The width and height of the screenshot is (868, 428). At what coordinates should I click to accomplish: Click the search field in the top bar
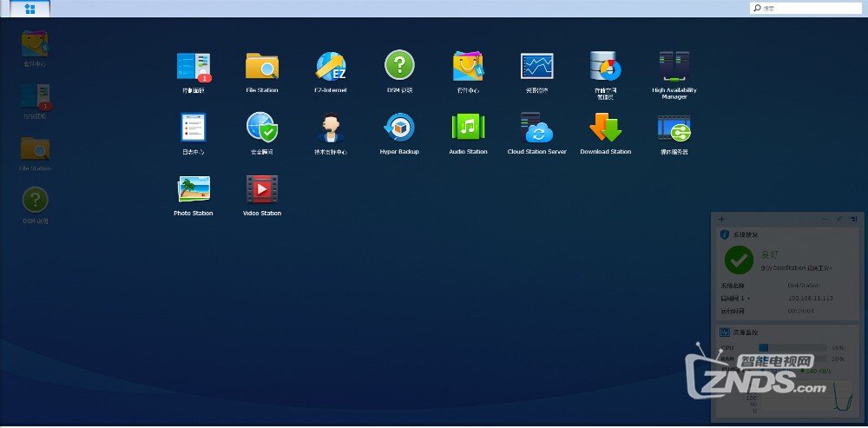click(x=806, y=9)
